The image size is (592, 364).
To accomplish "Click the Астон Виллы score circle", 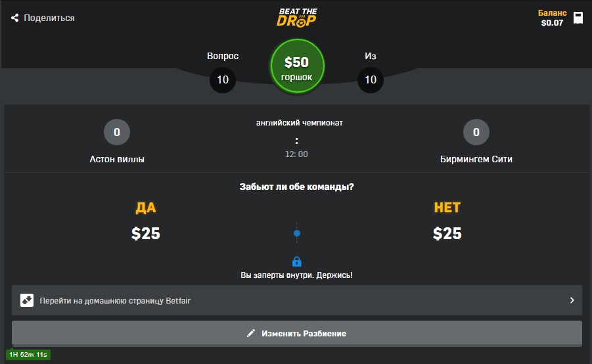I will click(x=117, y=132).
